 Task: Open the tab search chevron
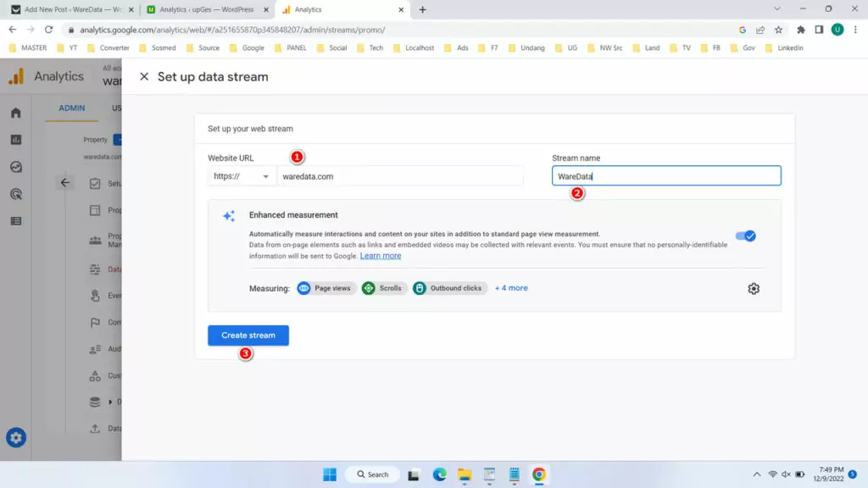[776, 8]
